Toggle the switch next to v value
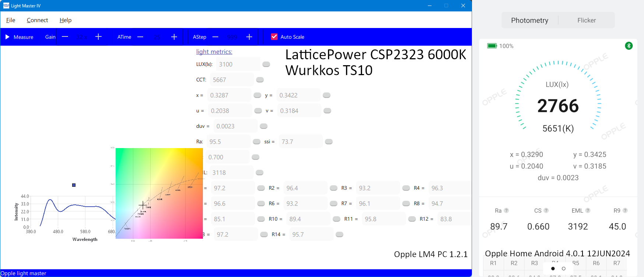 click(x=327, y=111)
